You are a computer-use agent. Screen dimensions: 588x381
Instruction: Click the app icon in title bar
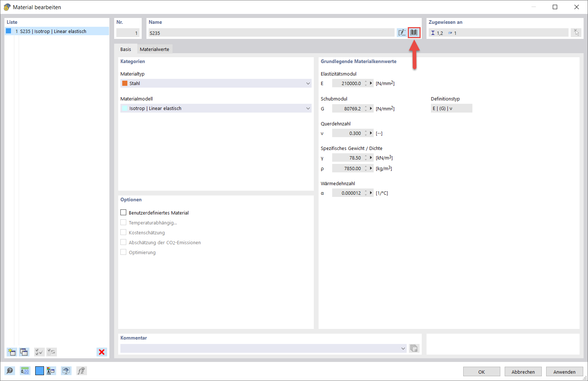click(7, 7)
